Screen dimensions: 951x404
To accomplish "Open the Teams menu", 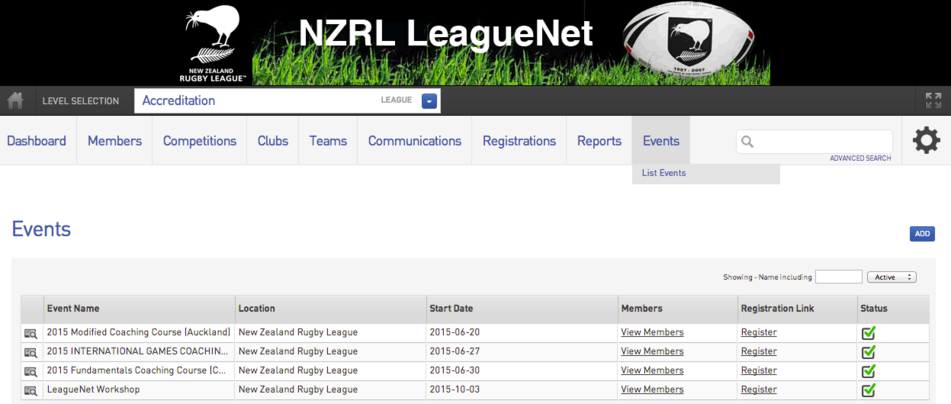I will (328, 141).
